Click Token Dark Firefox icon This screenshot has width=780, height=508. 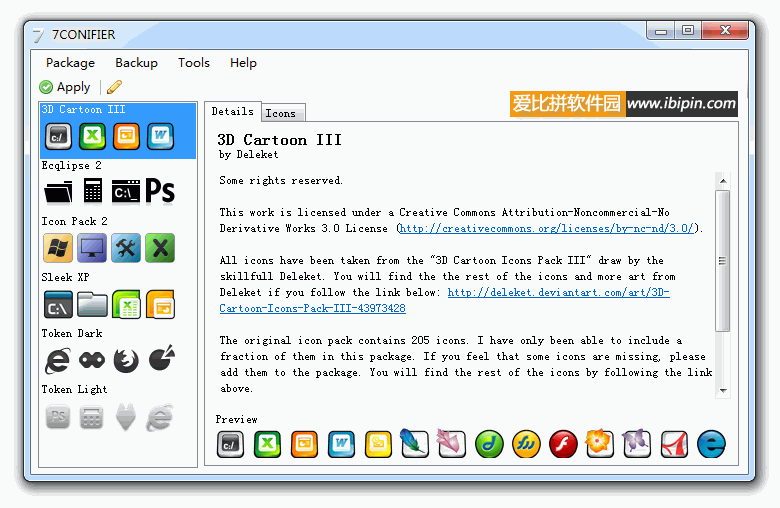point(126,361)
